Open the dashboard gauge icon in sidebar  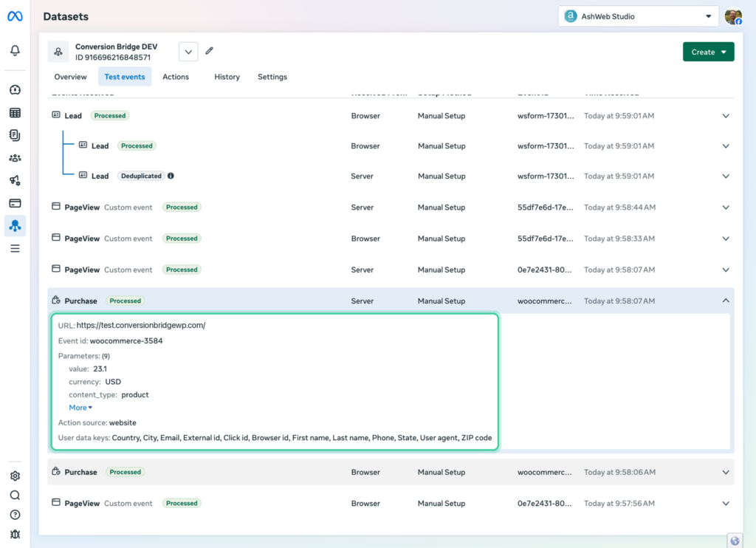pos(15,89)
